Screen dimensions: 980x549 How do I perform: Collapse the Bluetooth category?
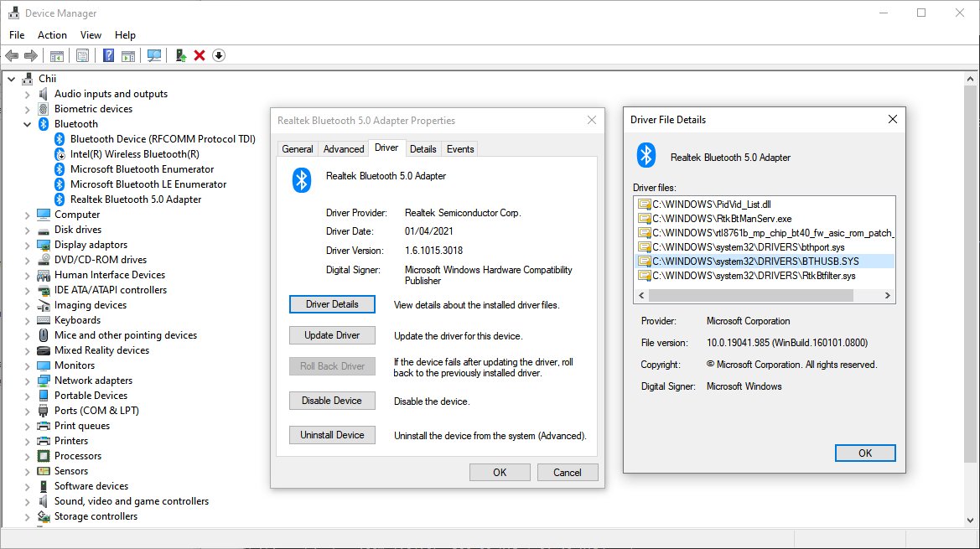pos(26,123)
